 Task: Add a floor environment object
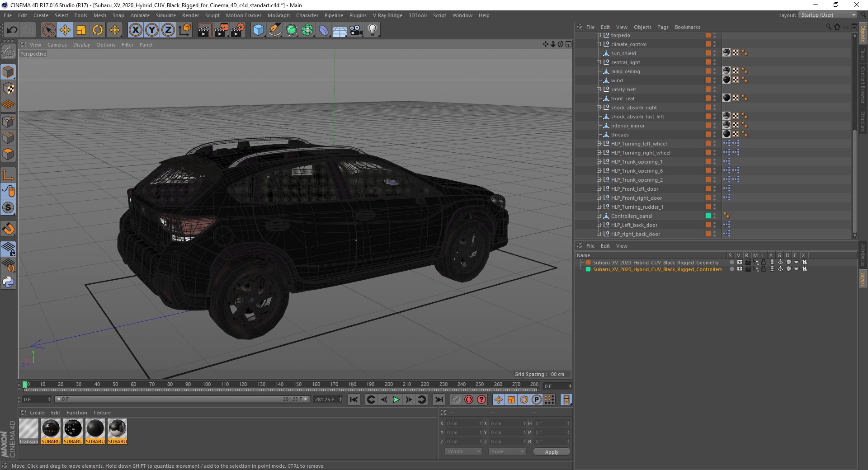pos(340,30)
